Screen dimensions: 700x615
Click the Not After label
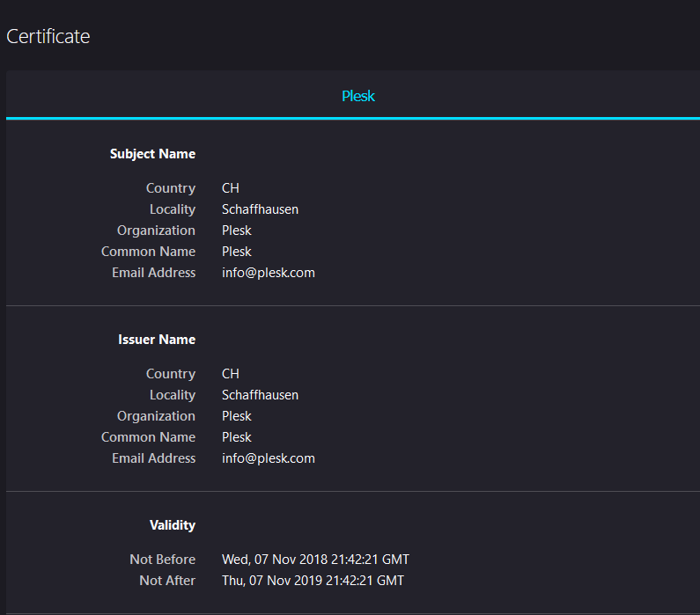pos(167,581)
